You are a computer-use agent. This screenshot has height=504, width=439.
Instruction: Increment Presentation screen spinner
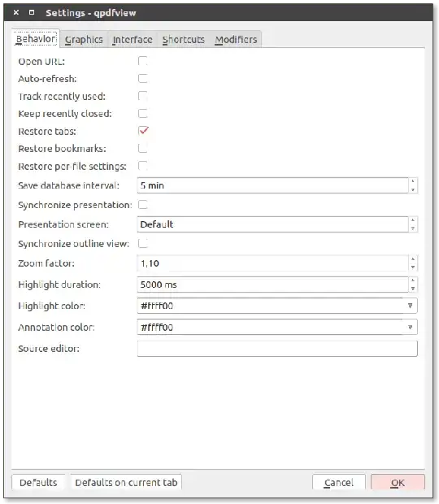click(413, 220)
